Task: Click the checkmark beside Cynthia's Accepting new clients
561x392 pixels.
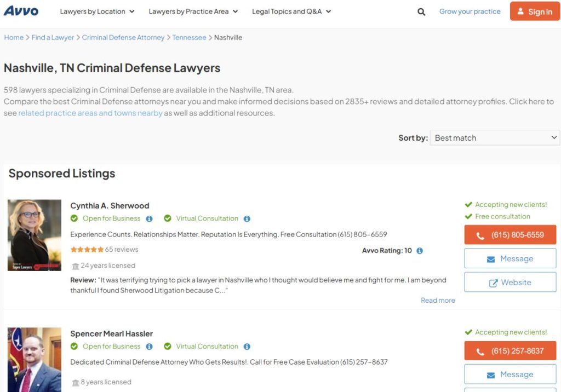Action: click(x=468, y=205)
